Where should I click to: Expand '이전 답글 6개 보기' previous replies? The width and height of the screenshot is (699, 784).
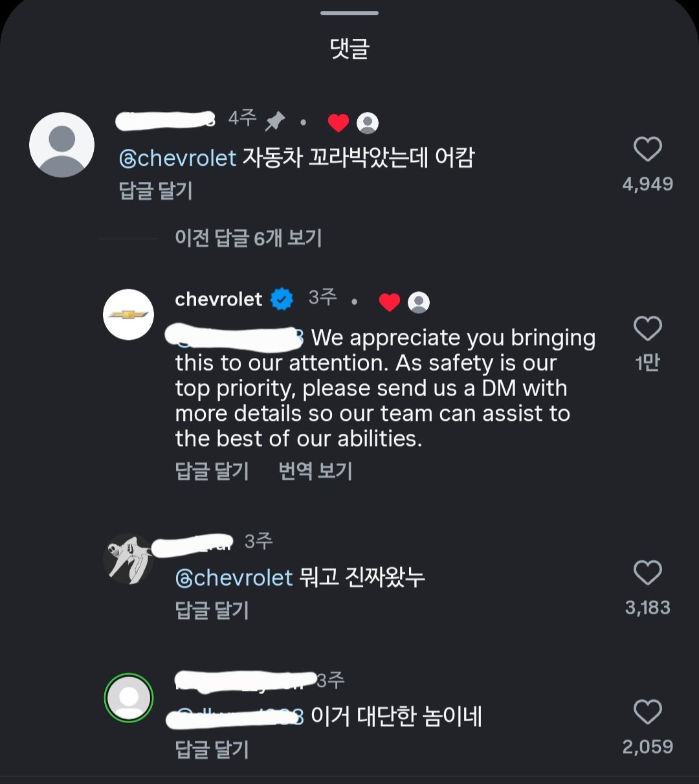tap(248, 238)
